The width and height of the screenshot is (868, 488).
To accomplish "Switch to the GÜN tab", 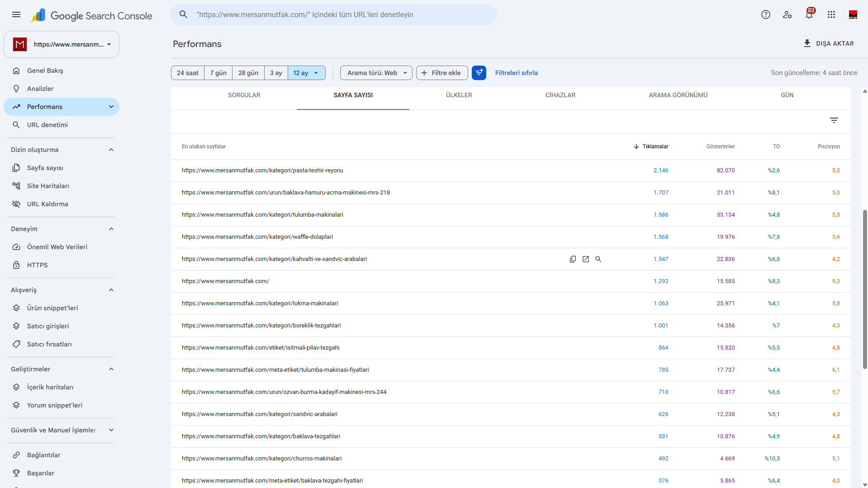I will pyautogui.click(x=787, y=95).
